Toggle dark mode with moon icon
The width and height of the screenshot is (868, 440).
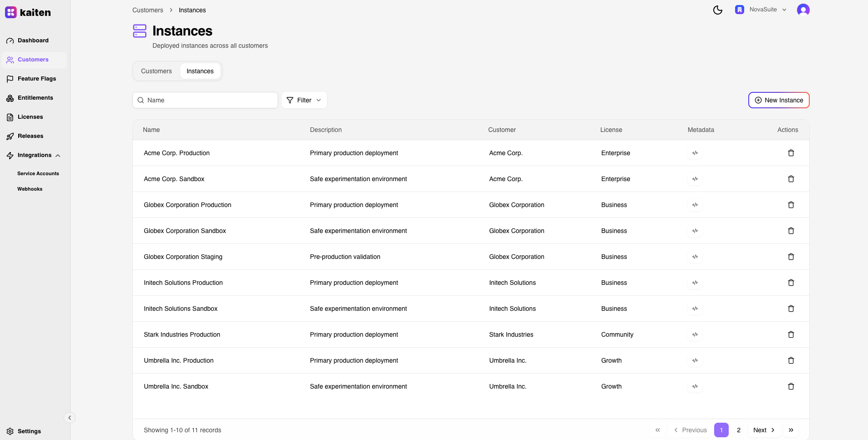pyautogui.click(x=717, y=10)
